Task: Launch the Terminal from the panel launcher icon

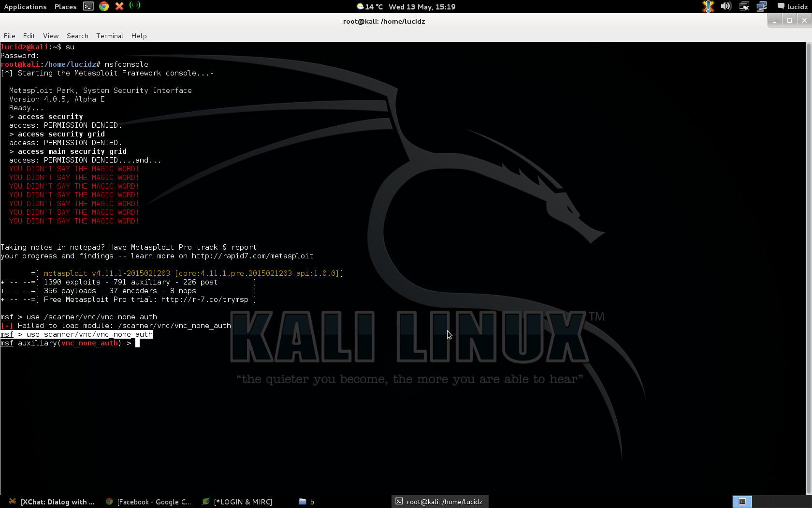Action: 88,6
